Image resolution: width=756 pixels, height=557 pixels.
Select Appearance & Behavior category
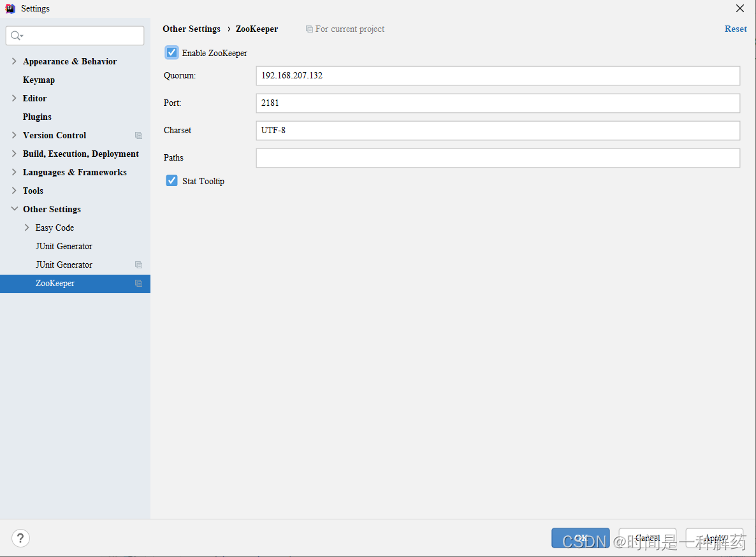[70, 61]
